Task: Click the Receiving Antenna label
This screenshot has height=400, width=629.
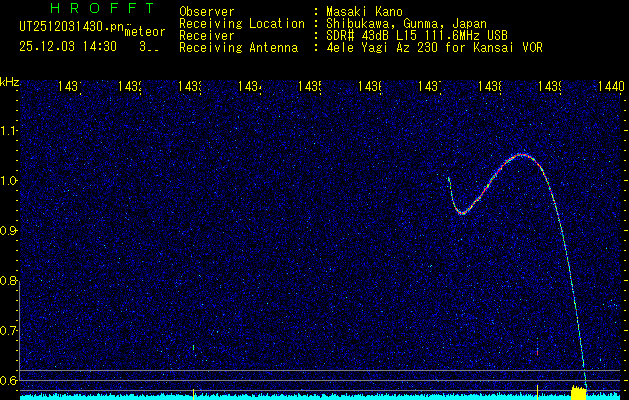Action: coord(238,47)
